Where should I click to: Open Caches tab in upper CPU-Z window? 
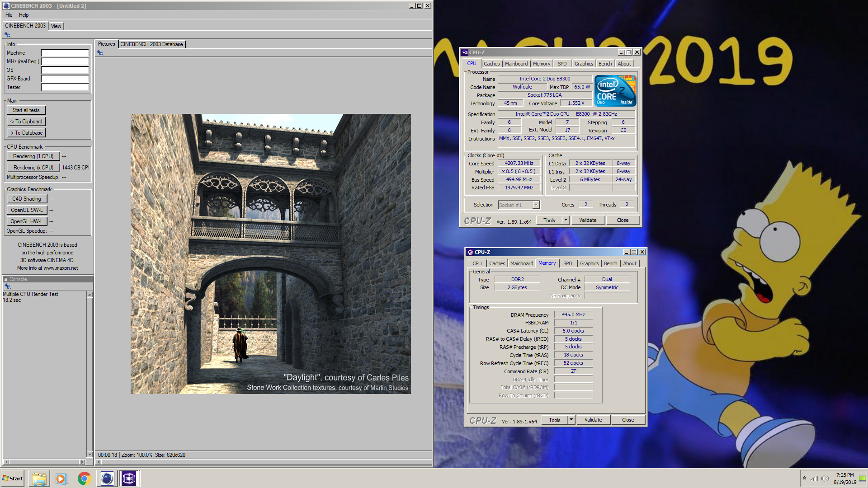(492, 64)
